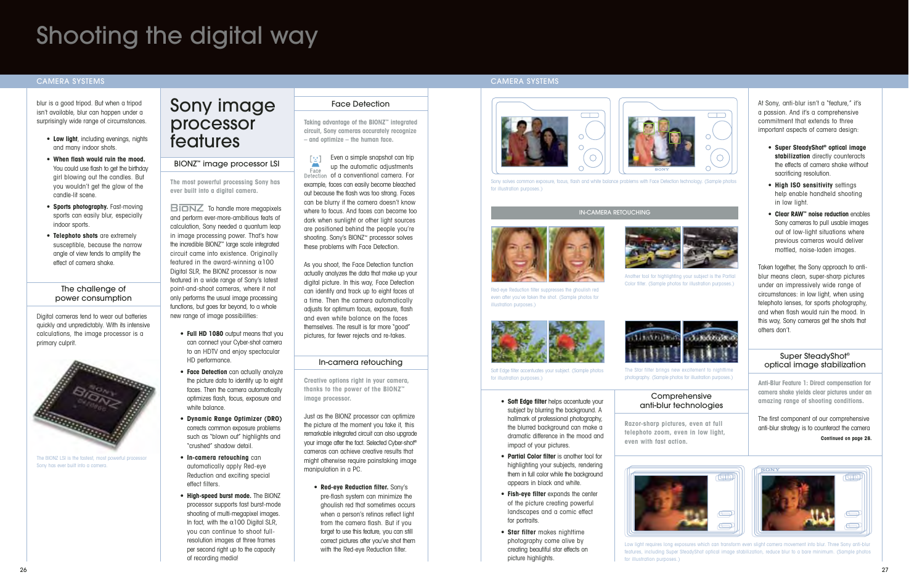Select the "Sony image processor features" headline
This screenshot has width=909, height=588.
222,123
